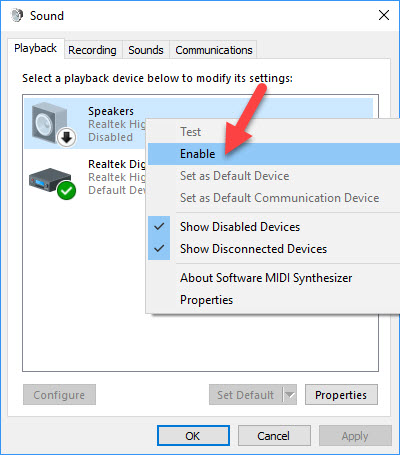Click the Cancel button
This screenshot has width=400, height=455.
274,436
